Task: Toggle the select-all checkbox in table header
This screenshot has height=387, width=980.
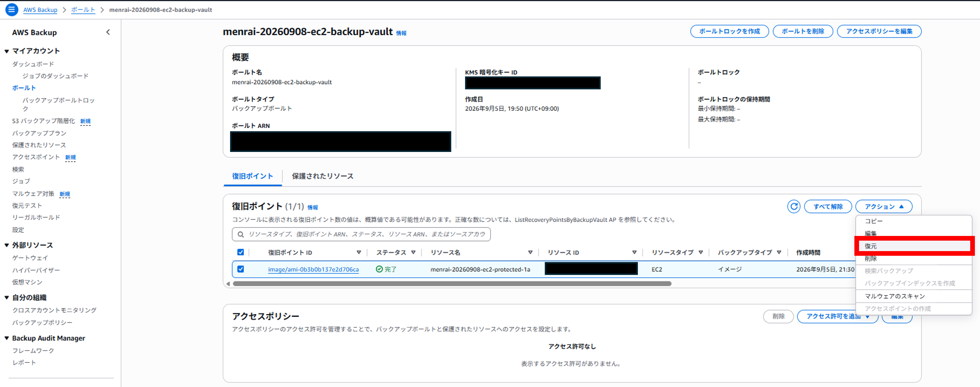Action: pyautogui.click(x=241, y=252)
